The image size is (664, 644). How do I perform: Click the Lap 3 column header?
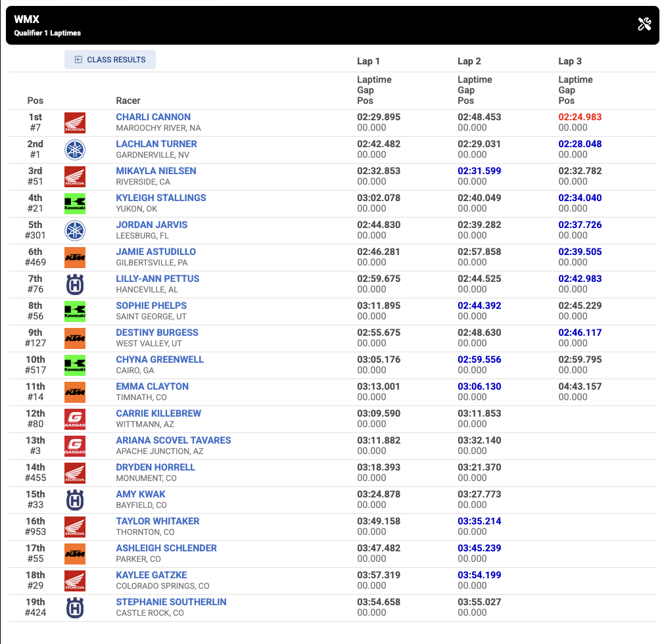(x=569, y=61)
